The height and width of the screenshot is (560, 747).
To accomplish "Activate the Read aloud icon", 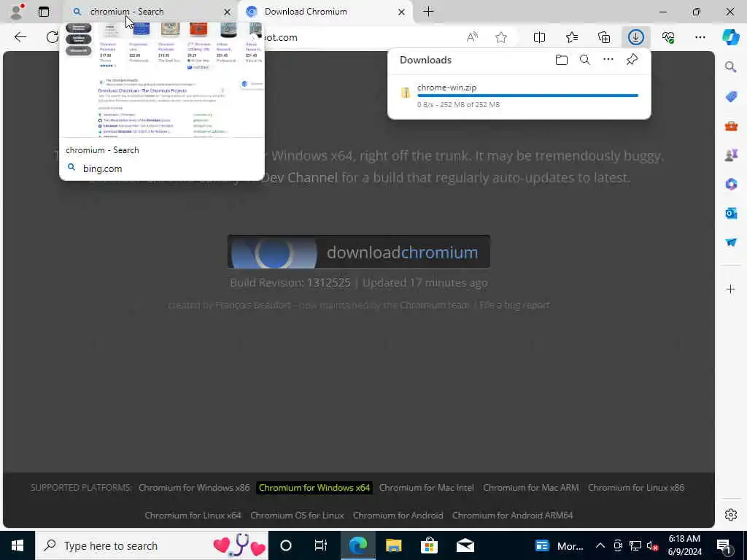I will tap(472, 37).
